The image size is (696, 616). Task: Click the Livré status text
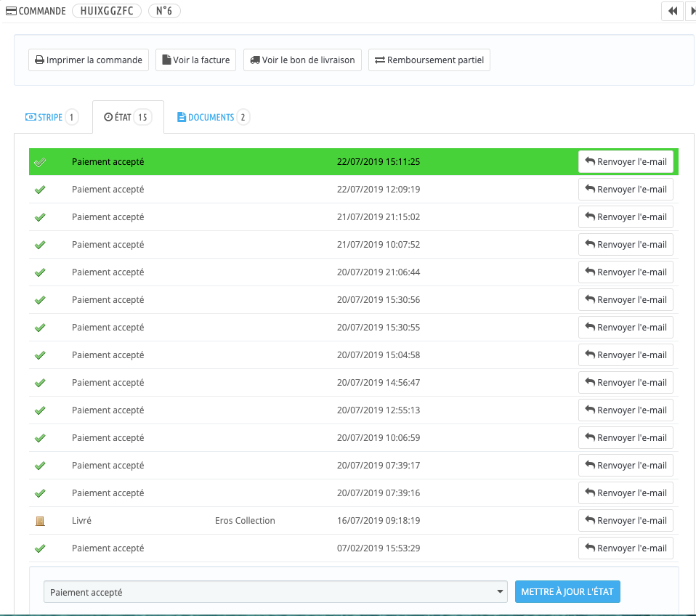[81, 521]
